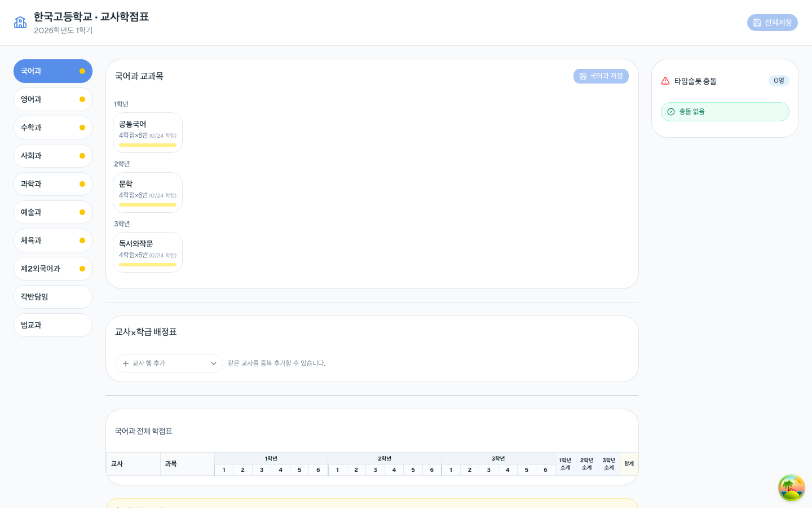Select the 수학과 department tab
This screenshot has height=508, width=812.
point(53,128)
